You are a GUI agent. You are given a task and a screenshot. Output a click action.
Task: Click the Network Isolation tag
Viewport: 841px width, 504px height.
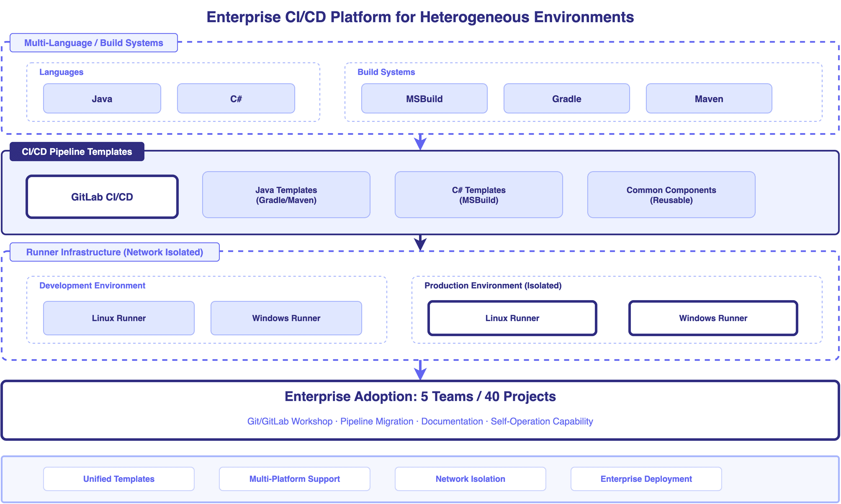pos(470,479)
